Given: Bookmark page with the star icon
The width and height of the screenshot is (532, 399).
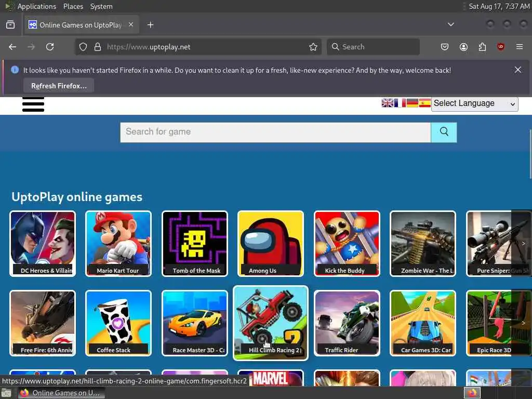Looking at the screenshot, I should (313, 47).
